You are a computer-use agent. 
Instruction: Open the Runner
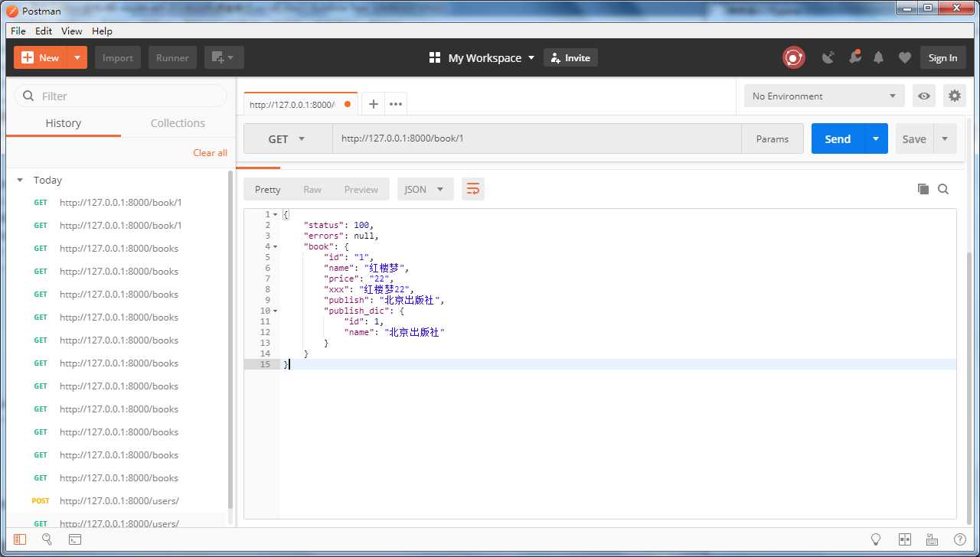point(172,57)
